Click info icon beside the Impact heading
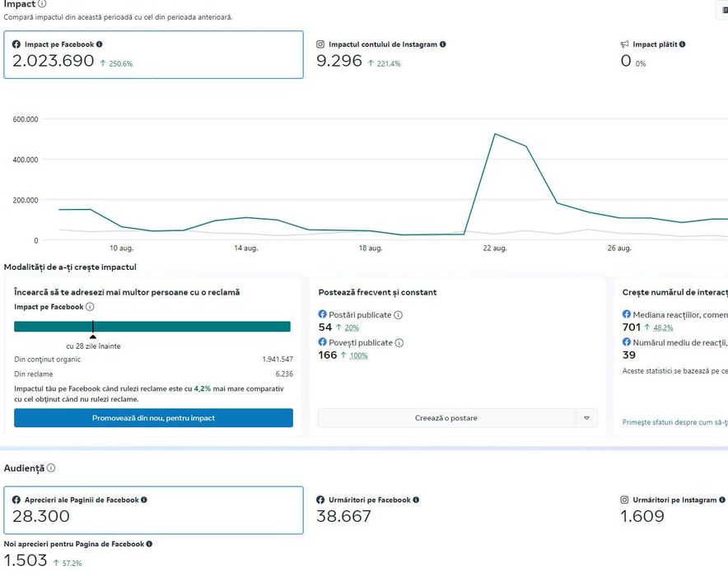Screen dimensions: 728x576 click(42, 4)
